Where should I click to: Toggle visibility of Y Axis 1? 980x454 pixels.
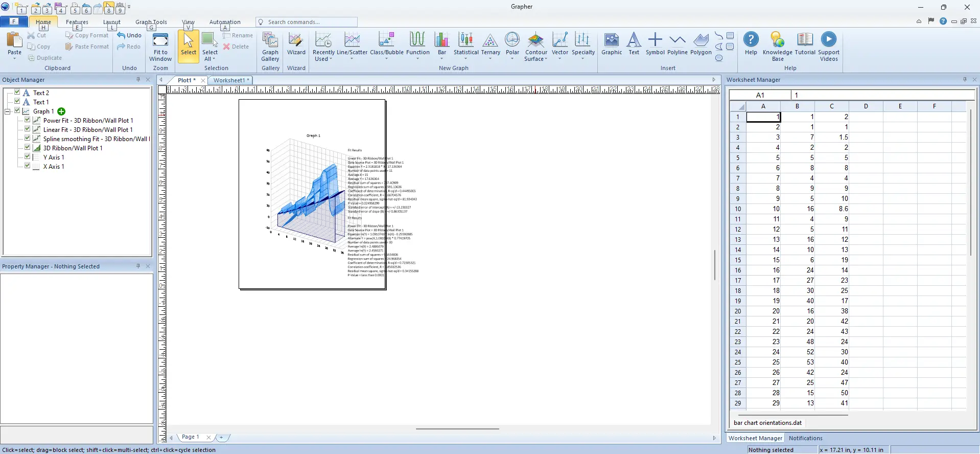point(27,157)
